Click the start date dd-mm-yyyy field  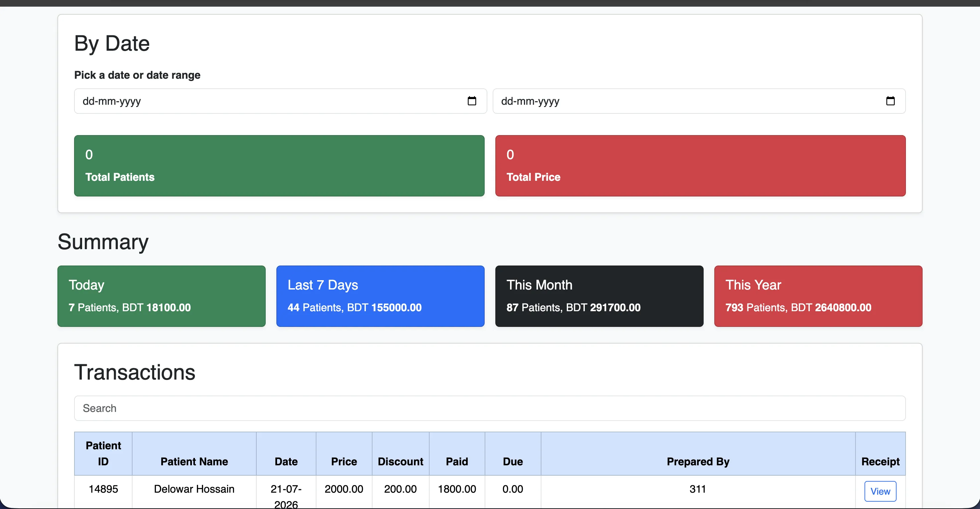pyautogui.click(x=280, y=101)
